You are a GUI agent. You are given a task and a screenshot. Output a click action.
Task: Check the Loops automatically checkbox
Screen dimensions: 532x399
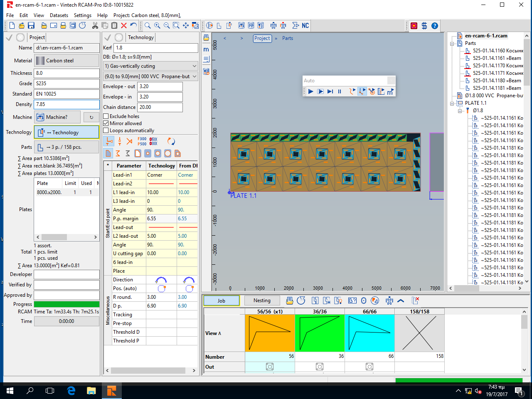coord(106,131)
